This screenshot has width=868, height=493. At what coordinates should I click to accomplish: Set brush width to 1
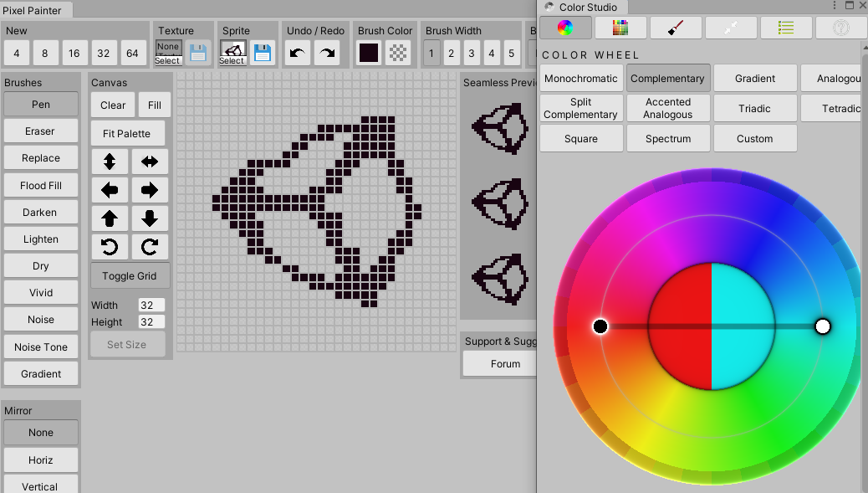tap(431, 54)
